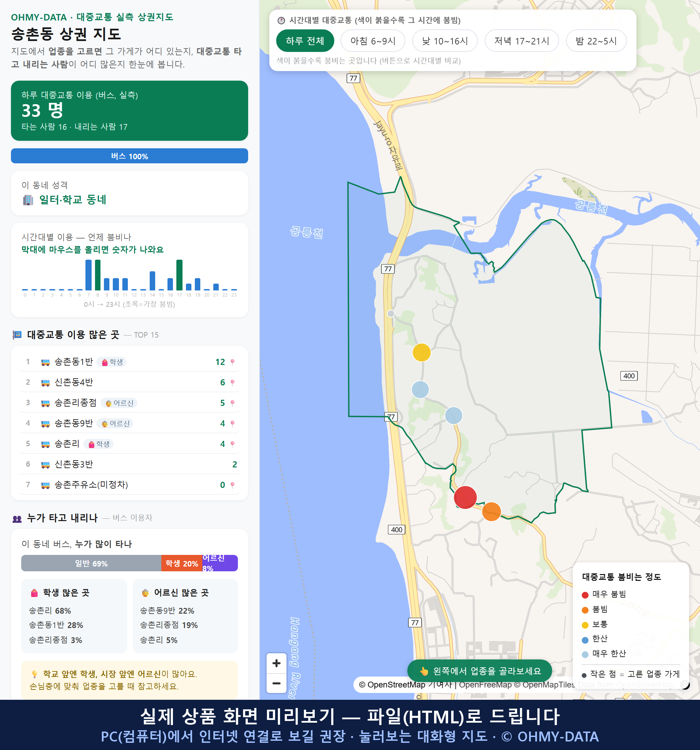Click the orange crowded stop marker on map
This screenshot has width=700, height=750.
(x=491, y=512)
